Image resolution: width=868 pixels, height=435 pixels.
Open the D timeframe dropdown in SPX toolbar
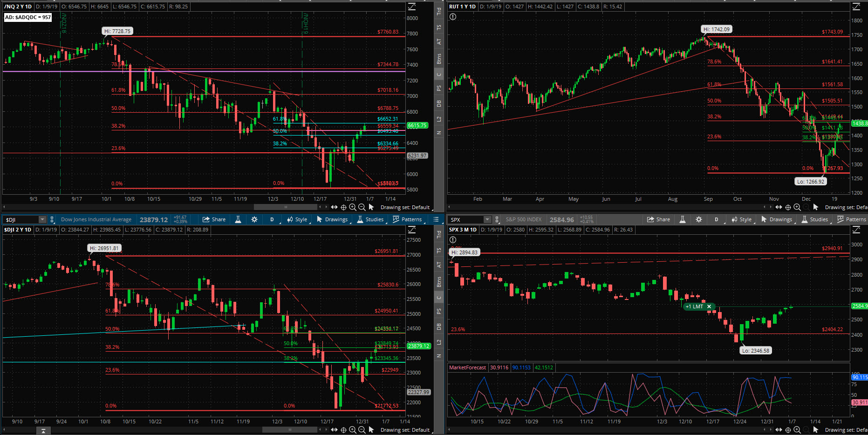point(716,219)
